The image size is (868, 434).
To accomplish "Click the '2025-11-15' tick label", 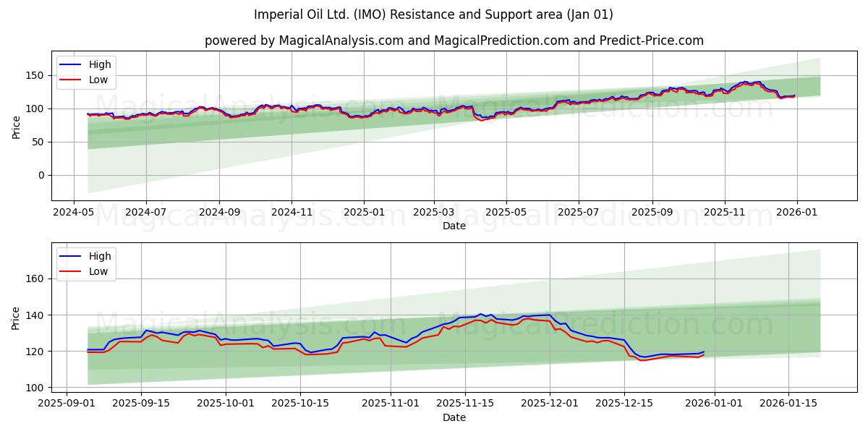I will click(464, 404).
